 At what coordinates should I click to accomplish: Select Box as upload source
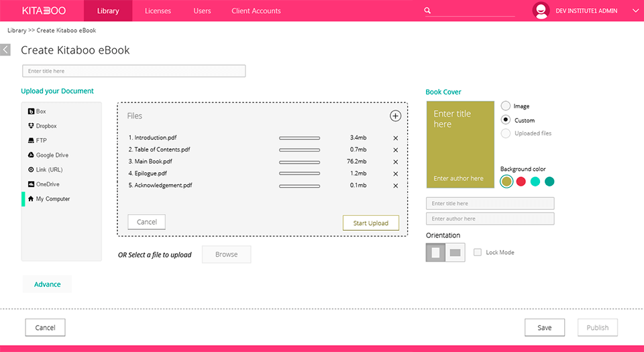coord(37,111)
